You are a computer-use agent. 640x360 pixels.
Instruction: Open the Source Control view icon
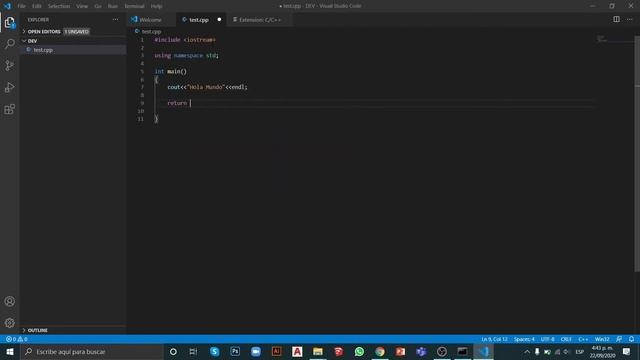(10, 65)
